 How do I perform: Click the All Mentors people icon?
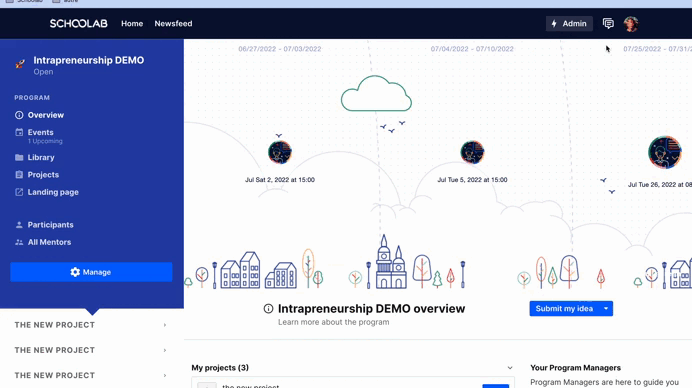(19, 242)
